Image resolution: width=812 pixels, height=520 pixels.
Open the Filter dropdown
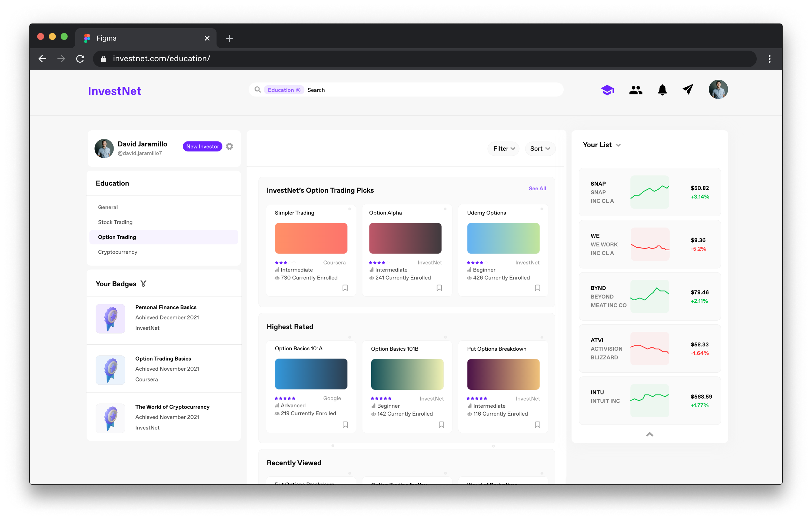(x=503, y=149)
